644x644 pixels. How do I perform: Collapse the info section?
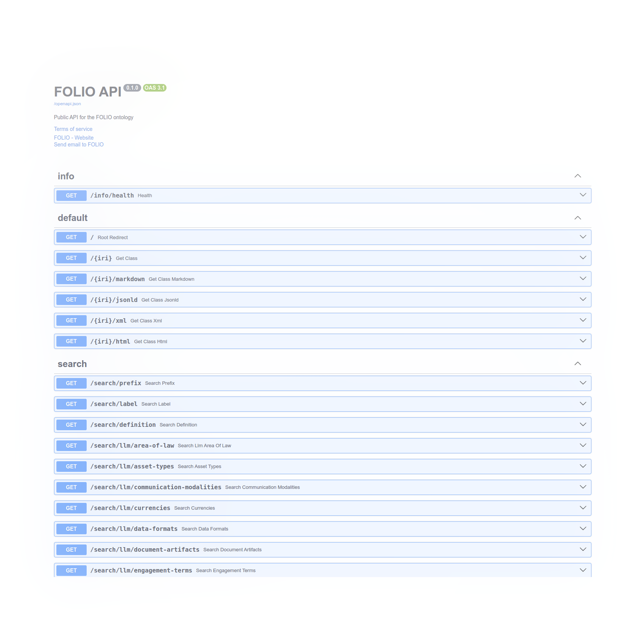tap(578, 176)
